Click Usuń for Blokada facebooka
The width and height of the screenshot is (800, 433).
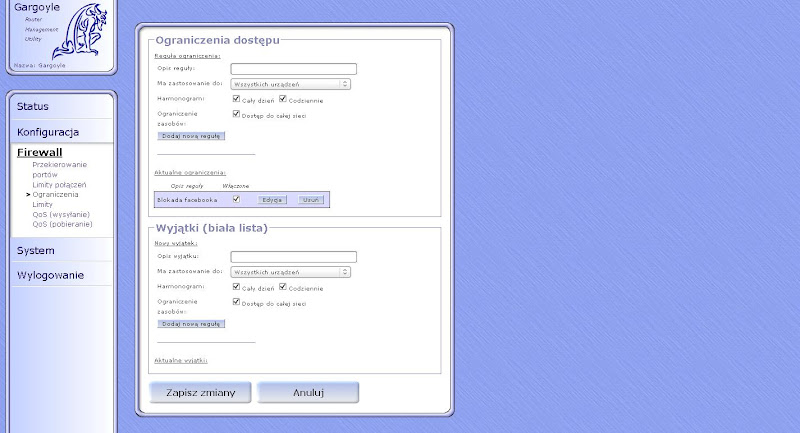click(311, 200)
